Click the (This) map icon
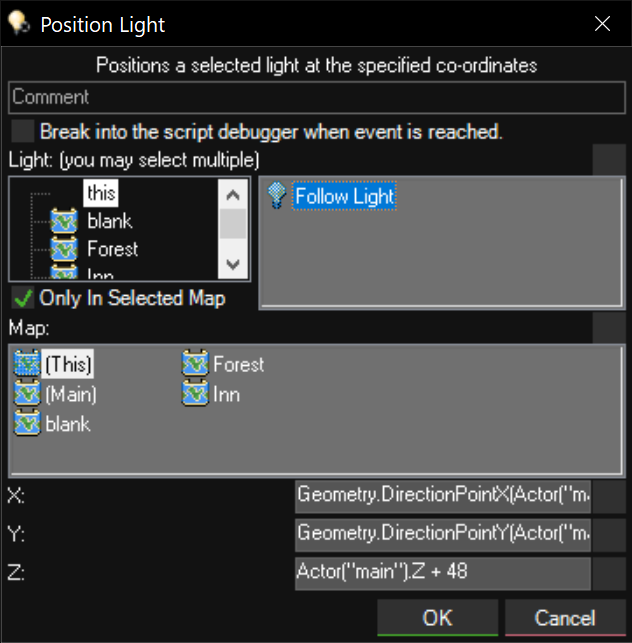This screenshot has width=632, height=643. 27,365
